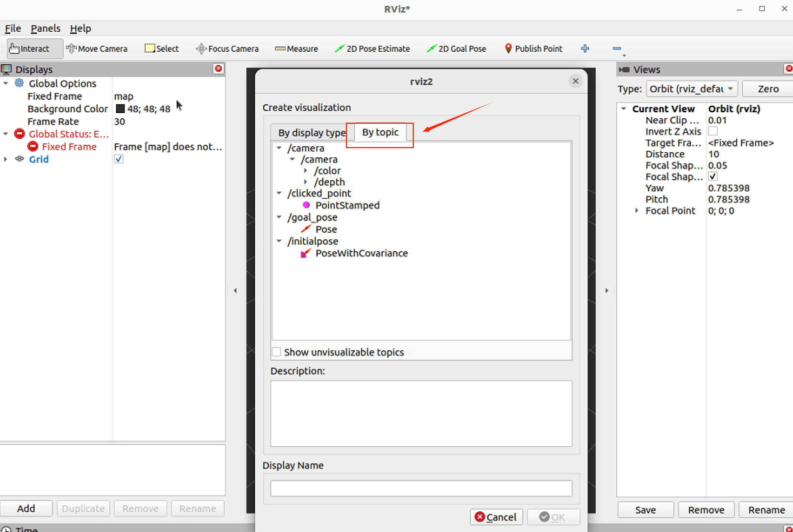Click the Background Color swatch
This screenshot has width=793, height=532.
120,109
